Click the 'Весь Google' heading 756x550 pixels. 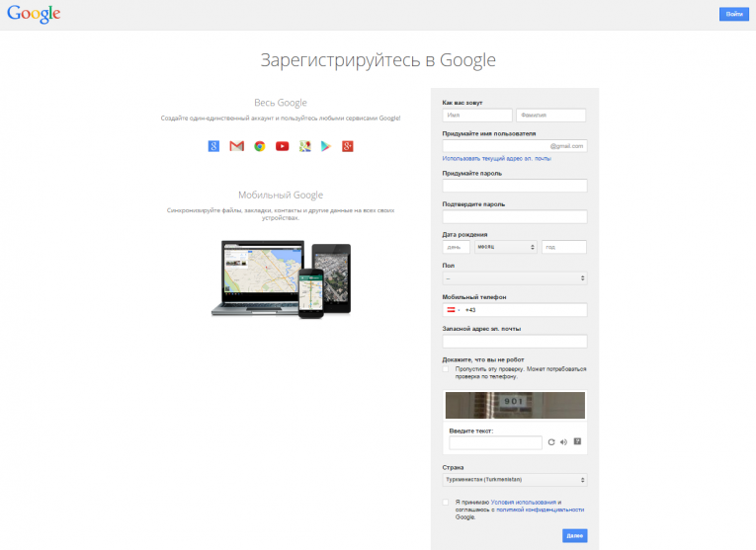281,103
